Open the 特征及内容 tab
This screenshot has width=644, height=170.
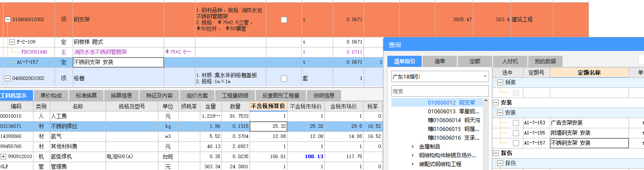(159, 95)
